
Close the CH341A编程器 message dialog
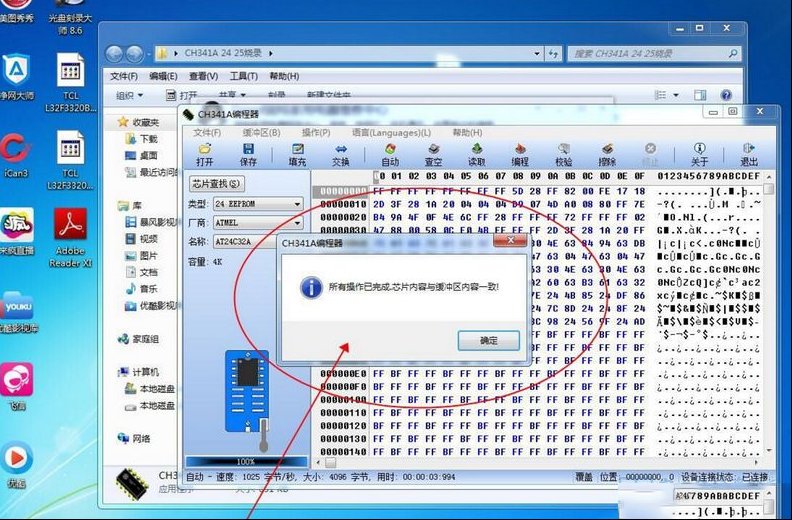tap(511, 241)
